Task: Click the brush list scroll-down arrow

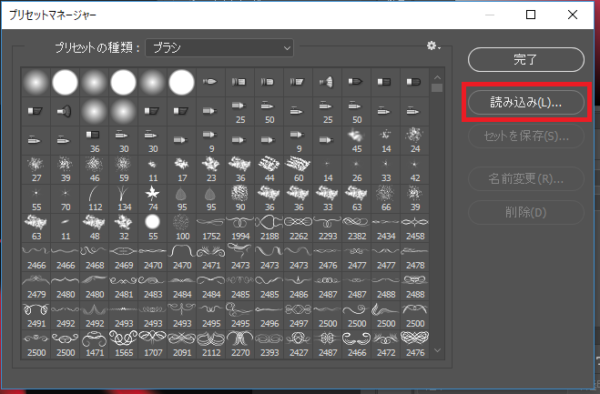Action: point(437,350)
